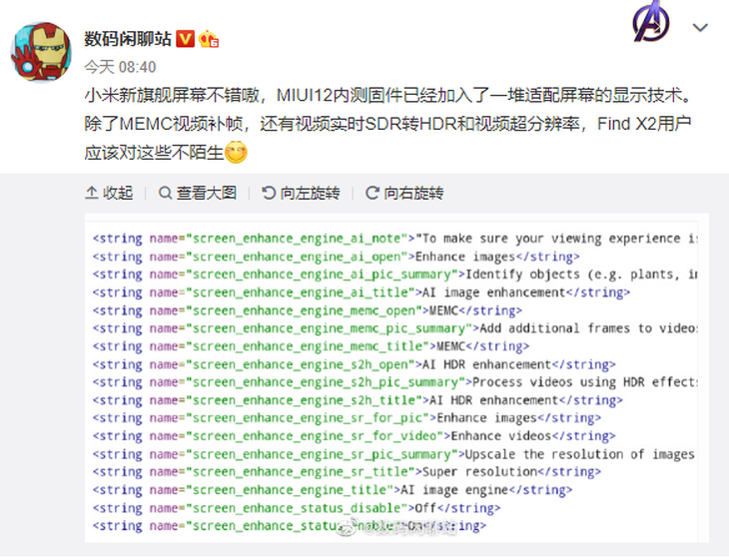Click the orange V verified badge

(x=185, y=39)
